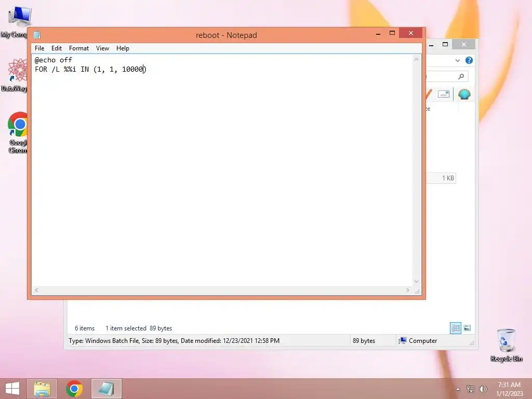Screen dimensions: 532x399
Task: Switch Explorer to large icons view
Action: pyautogui.click(x=467, y=328)
